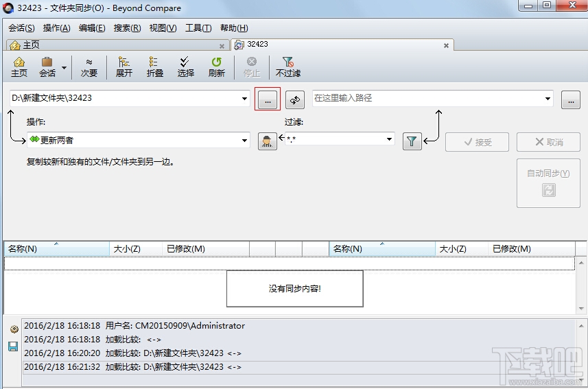
Task: Expand the Sessions toolbar dropdown arrow
Action: 64,67
